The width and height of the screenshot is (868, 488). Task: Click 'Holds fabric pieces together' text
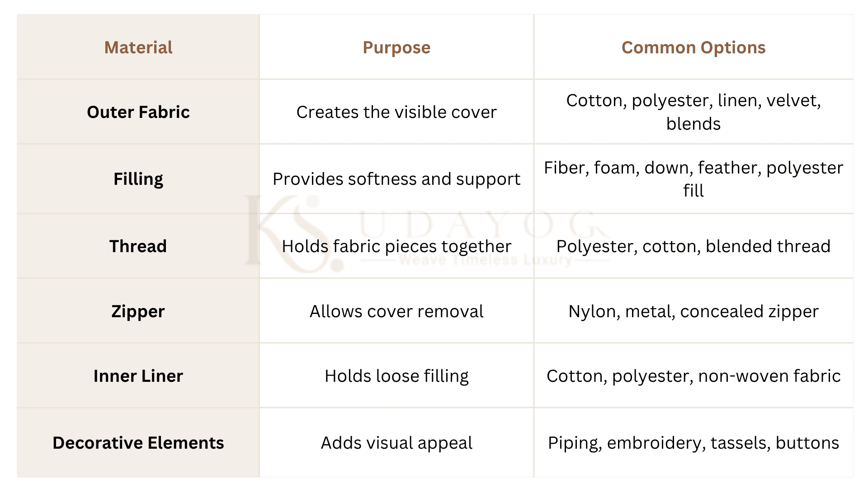(396, 246)
